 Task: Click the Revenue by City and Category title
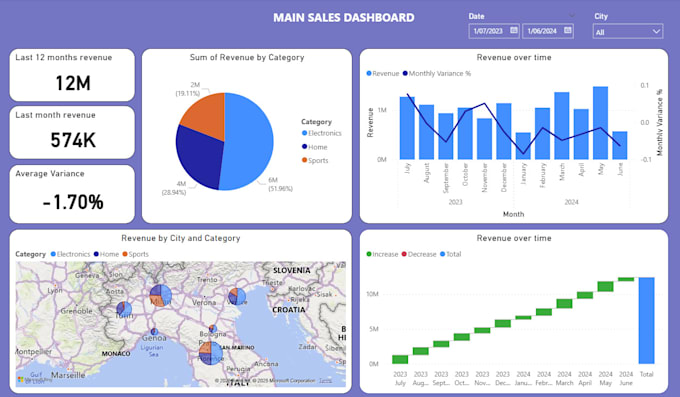point(180,238)
